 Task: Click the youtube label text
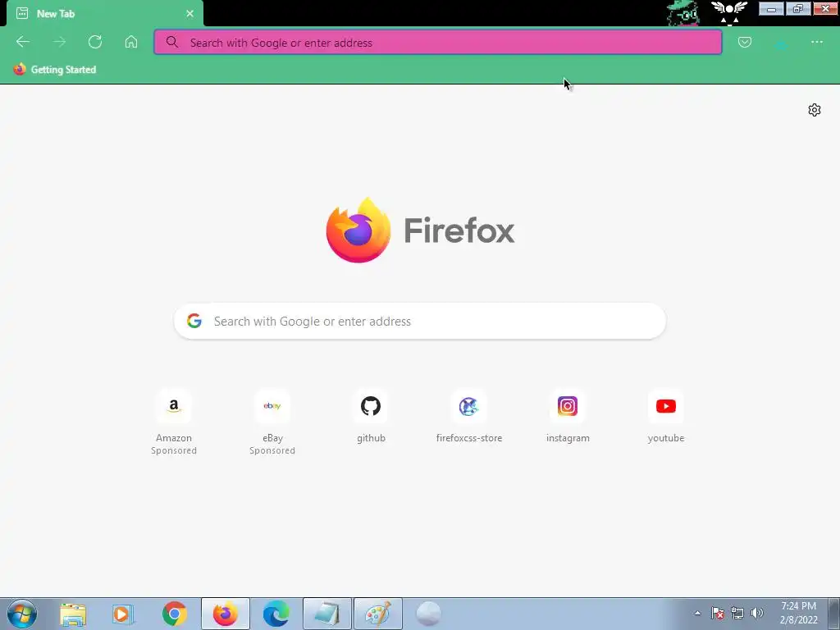pos(666,438)
